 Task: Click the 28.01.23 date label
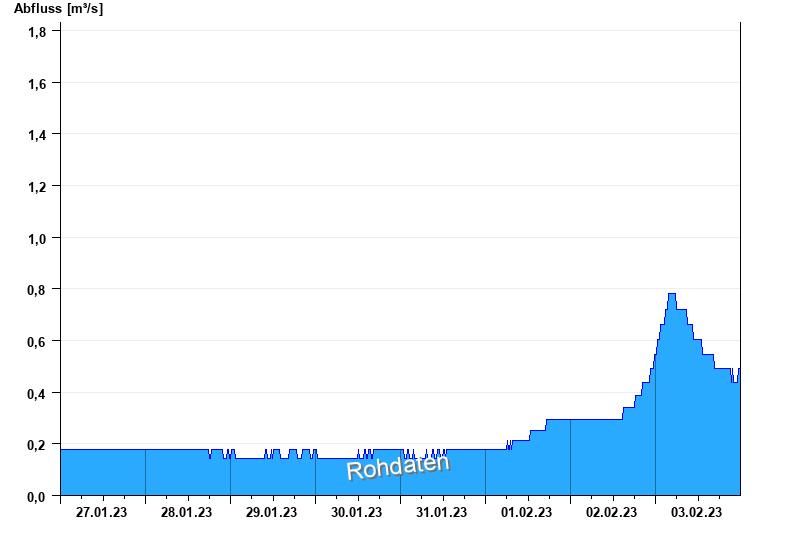click(186, 512)
